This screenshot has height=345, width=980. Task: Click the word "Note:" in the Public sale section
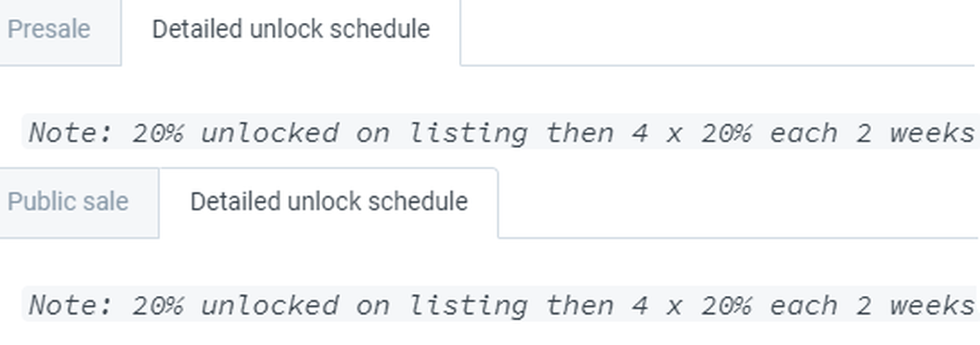coord(71,305)
